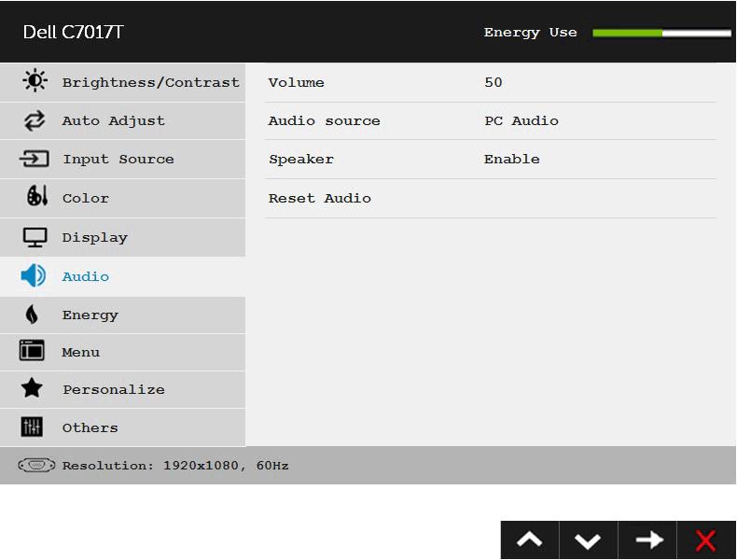
Task: Select Reset Audio option
Action: point(320,198)
